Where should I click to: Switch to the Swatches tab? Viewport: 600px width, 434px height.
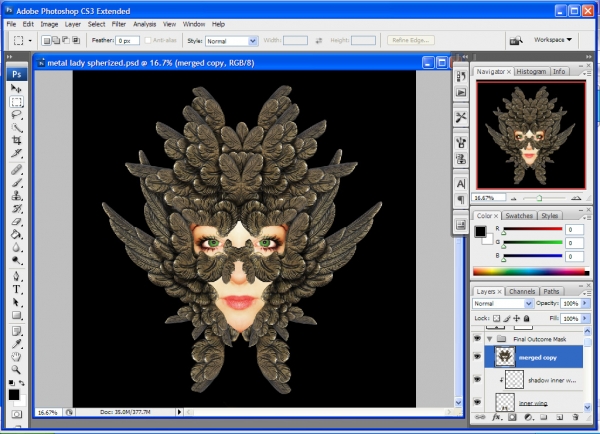[519, 215]
